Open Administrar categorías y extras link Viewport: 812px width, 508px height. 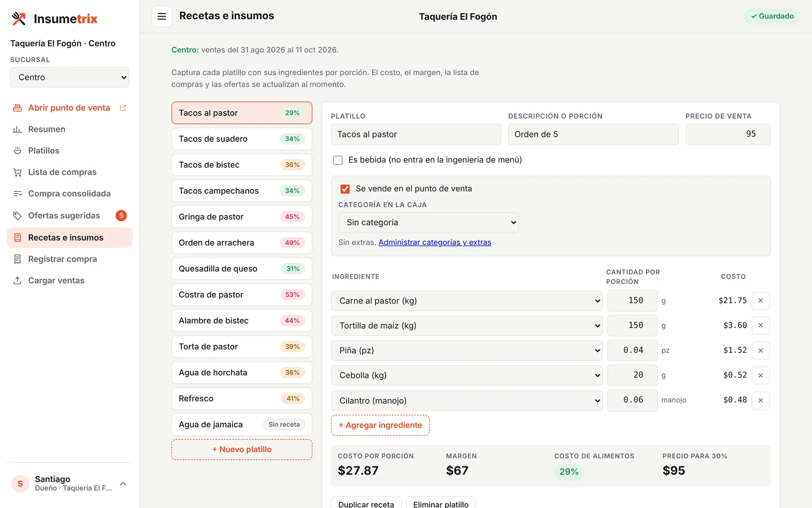coord(435,242)
